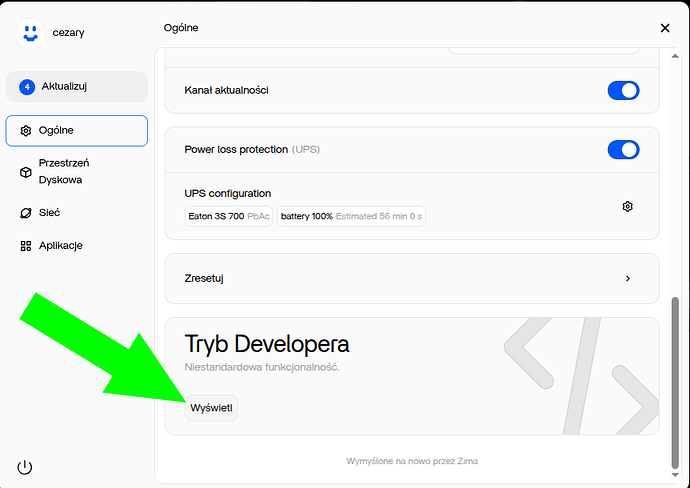Open the Aktualizuj sidebar entry
The image size is (690, 488).
77,87
